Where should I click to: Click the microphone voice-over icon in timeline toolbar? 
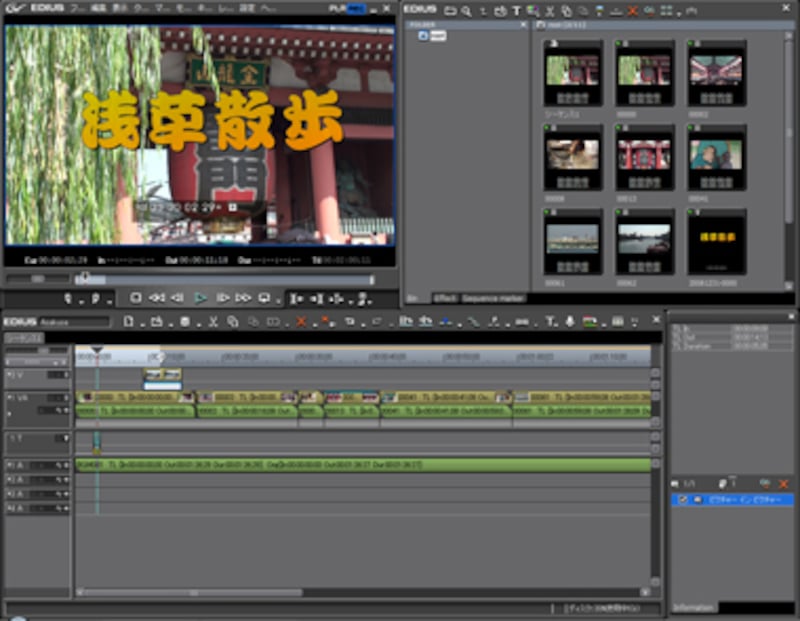click(569, 321)
